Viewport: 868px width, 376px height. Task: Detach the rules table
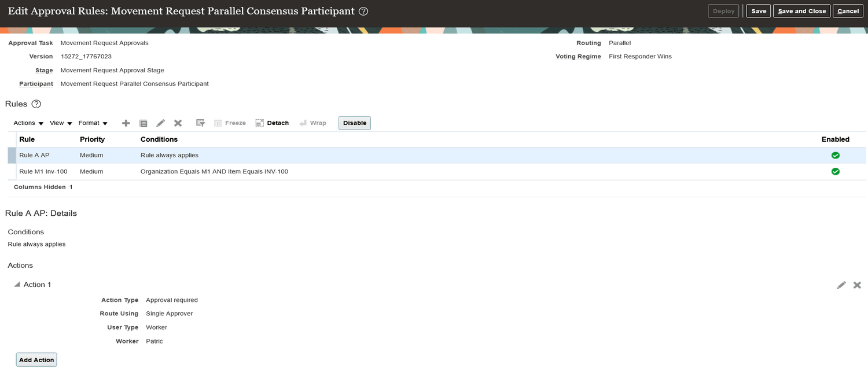tap(272, 123)
